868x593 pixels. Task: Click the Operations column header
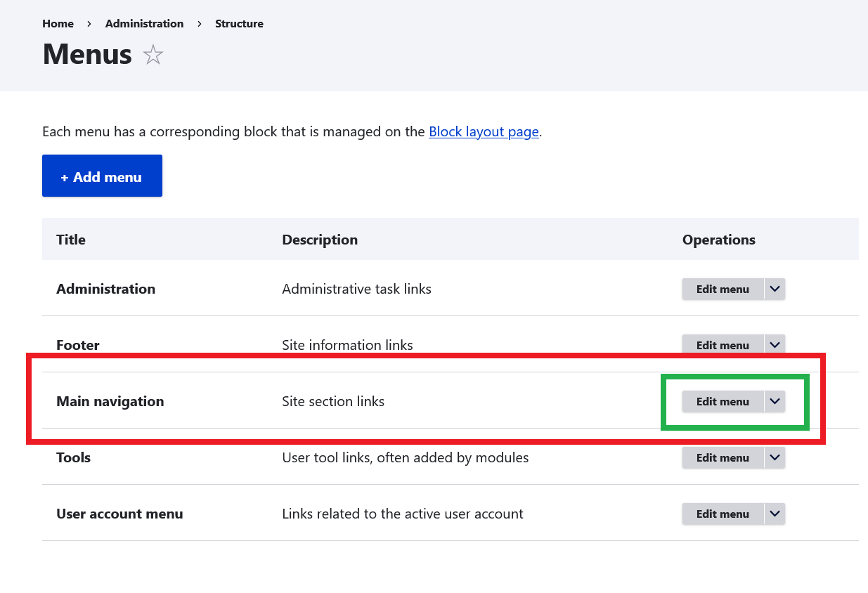tap(718, 240)
